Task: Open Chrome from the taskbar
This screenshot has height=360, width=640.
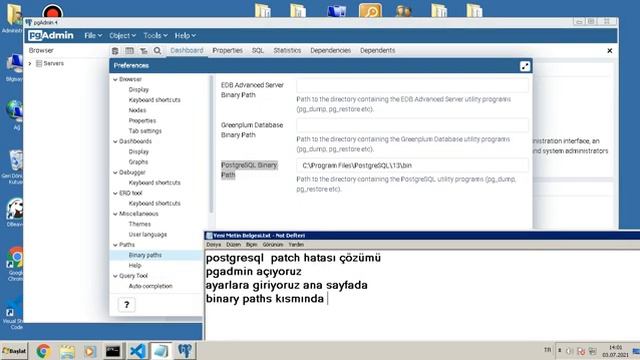Action: pos(44,351)
